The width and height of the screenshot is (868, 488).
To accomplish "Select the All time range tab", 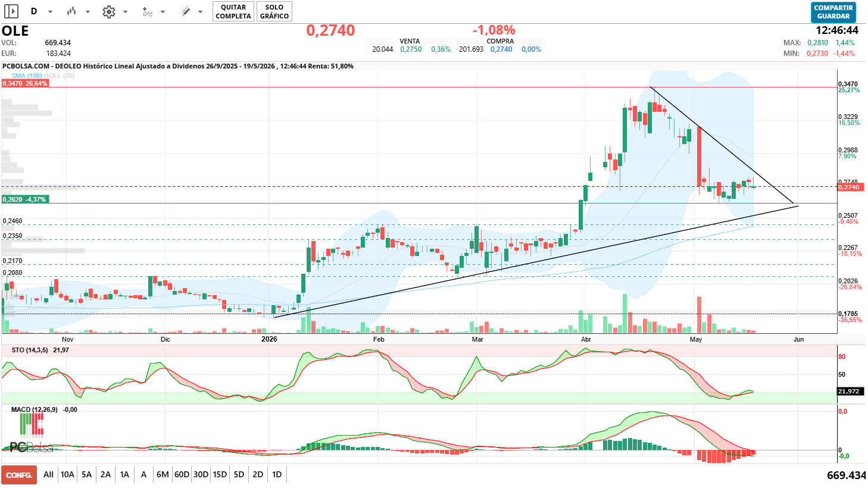I will point(48,474).
